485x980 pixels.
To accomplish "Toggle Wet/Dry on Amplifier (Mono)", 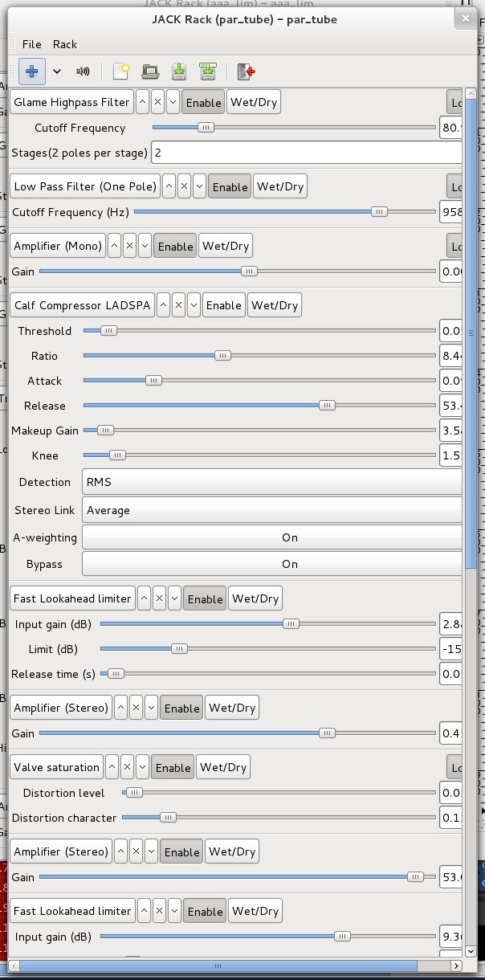I will (226, 246).
